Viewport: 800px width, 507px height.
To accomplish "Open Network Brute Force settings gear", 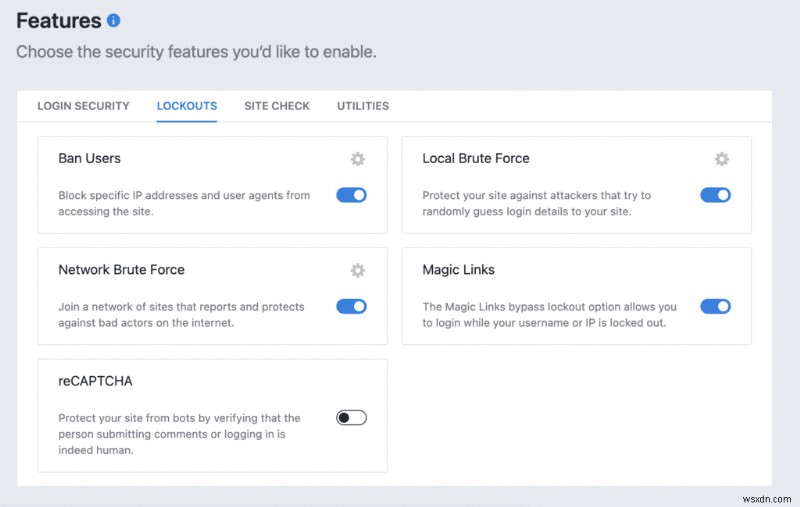I will point(358,270).
